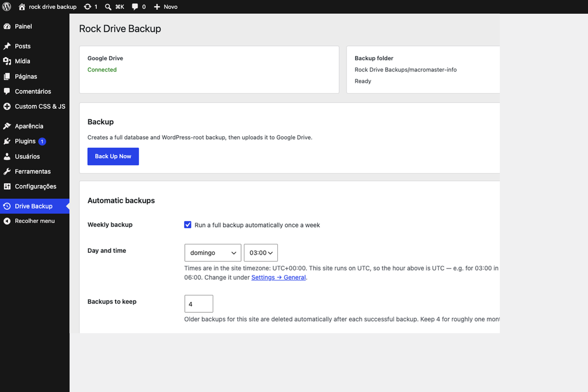Click the Plugins update badge showing 1
The height and width of the screenshot is (392, 588).
[x=42, y=141]
